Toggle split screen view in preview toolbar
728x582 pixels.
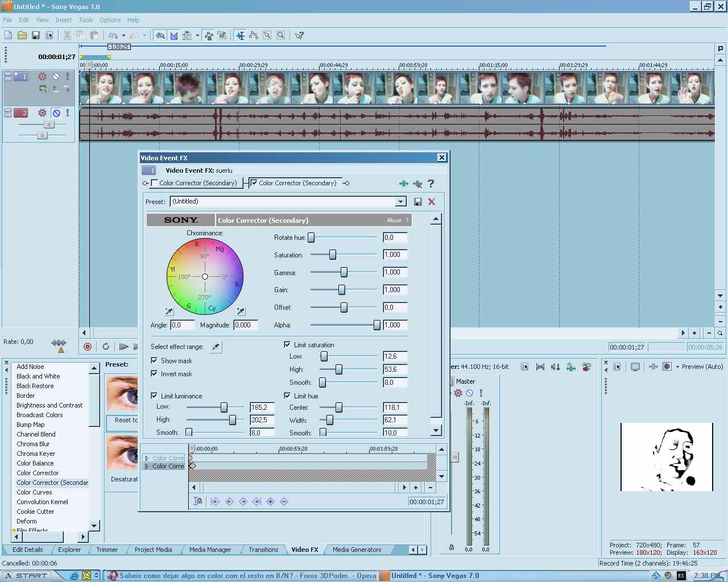click(667, 367)
